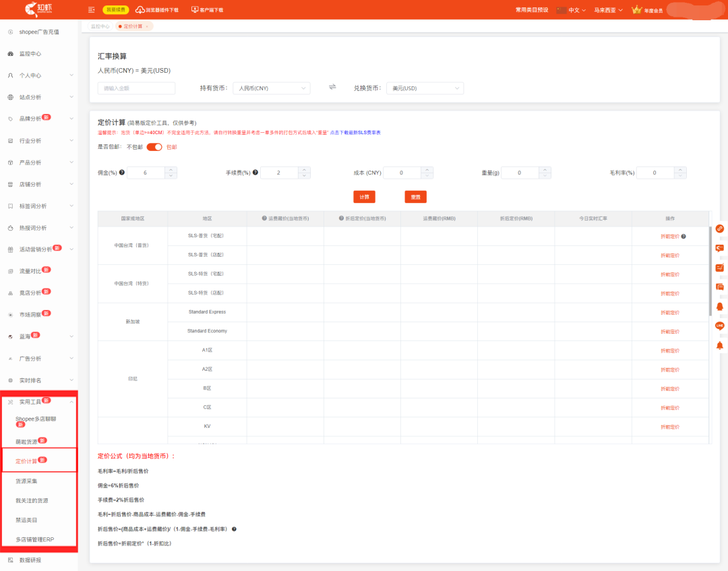Open the 持有货币 人民币(CNY) dropdown
Screen dimensions: 728x571
272,88
